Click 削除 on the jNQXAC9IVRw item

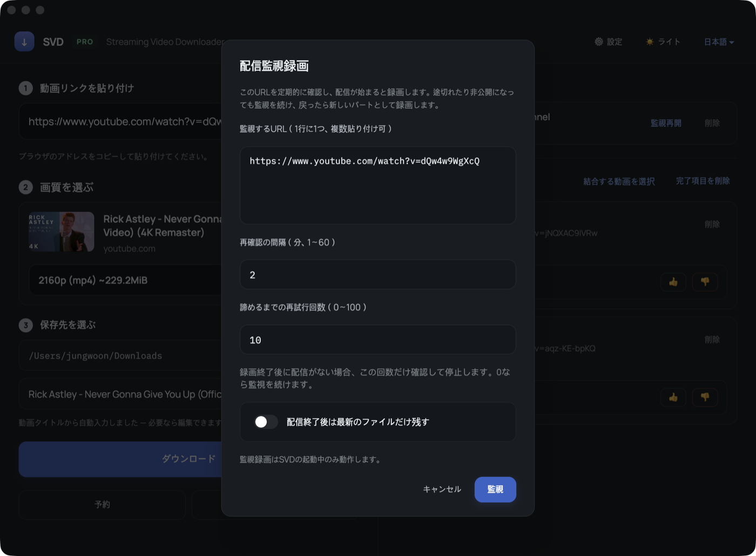[712, 224]
